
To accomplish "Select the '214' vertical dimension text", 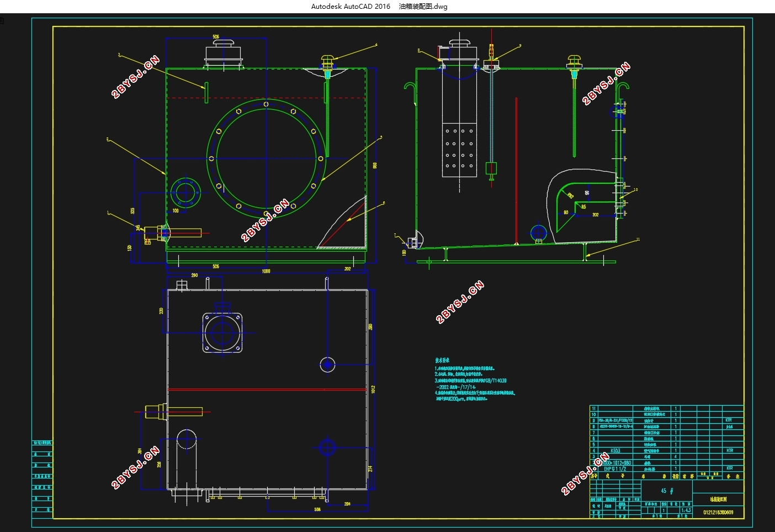I will (x=370, y=468).
